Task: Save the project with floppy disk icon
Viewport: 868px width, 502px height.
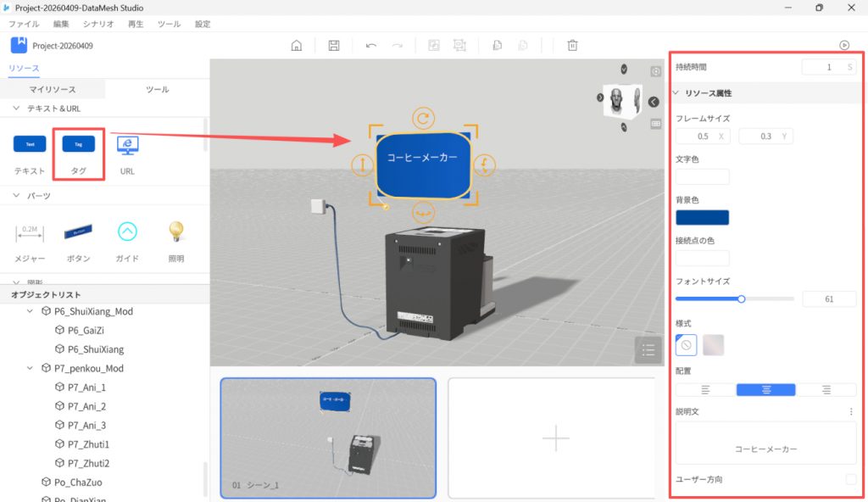Action: point(334,46)
